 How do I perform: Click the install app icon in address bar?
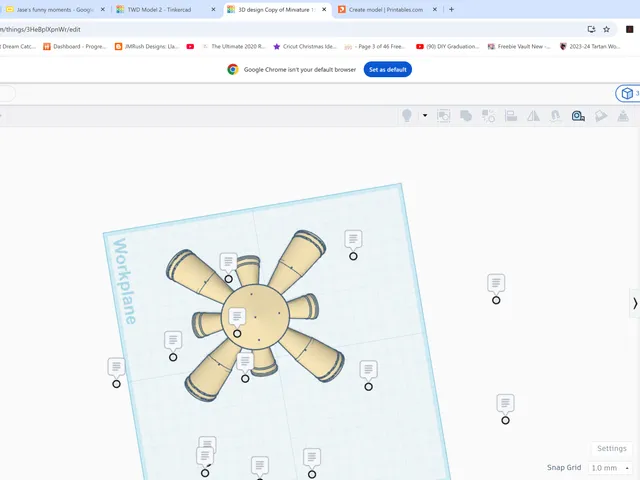[x=591, y=29]
